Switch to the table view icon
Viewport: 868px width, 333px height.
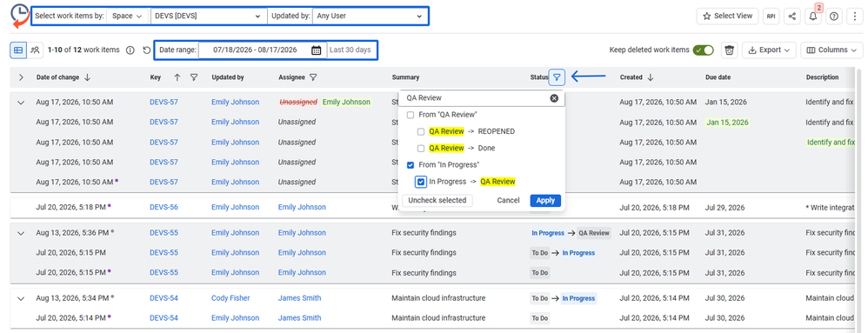point(18,50)
